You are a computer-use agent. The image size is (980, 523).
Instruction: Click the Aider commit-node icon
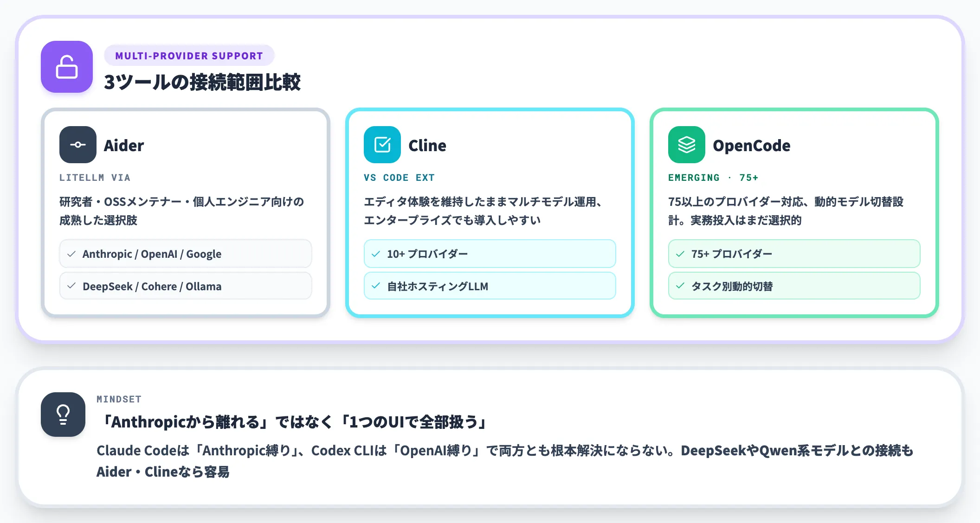tap(78, 145)
